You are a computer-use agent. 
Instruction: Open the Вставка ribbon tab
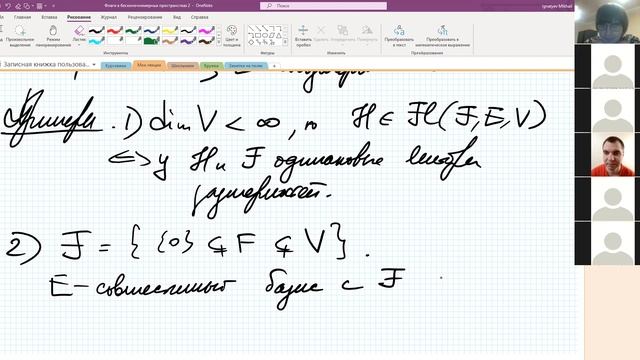click(49, 17)
